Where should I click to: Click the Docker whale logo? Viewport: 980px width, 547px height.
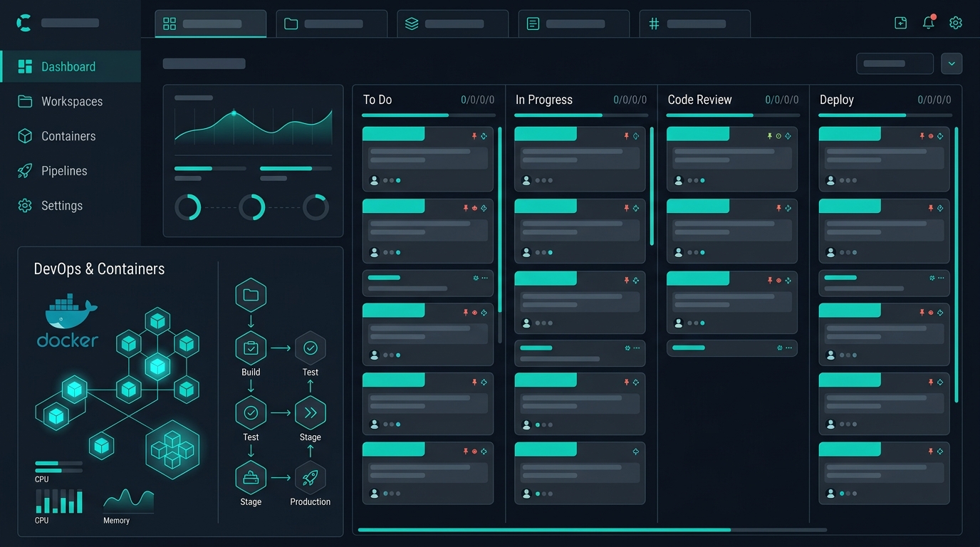click(x=68, y=320)
